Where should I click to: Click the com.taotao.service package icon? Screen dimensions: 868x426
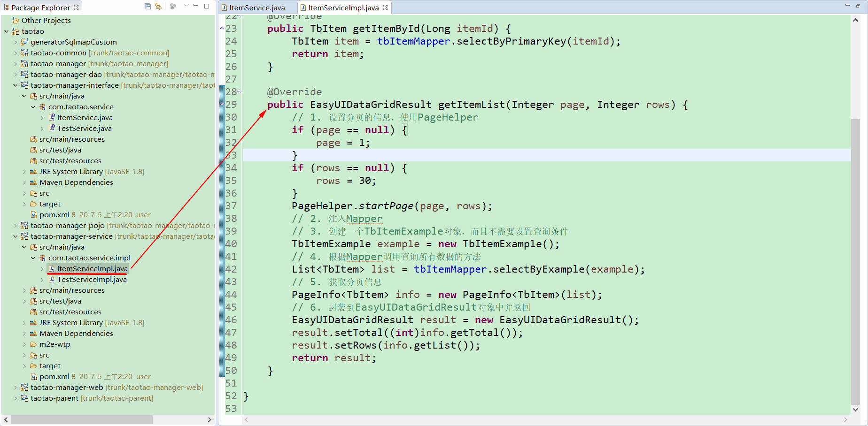point(42,106)
